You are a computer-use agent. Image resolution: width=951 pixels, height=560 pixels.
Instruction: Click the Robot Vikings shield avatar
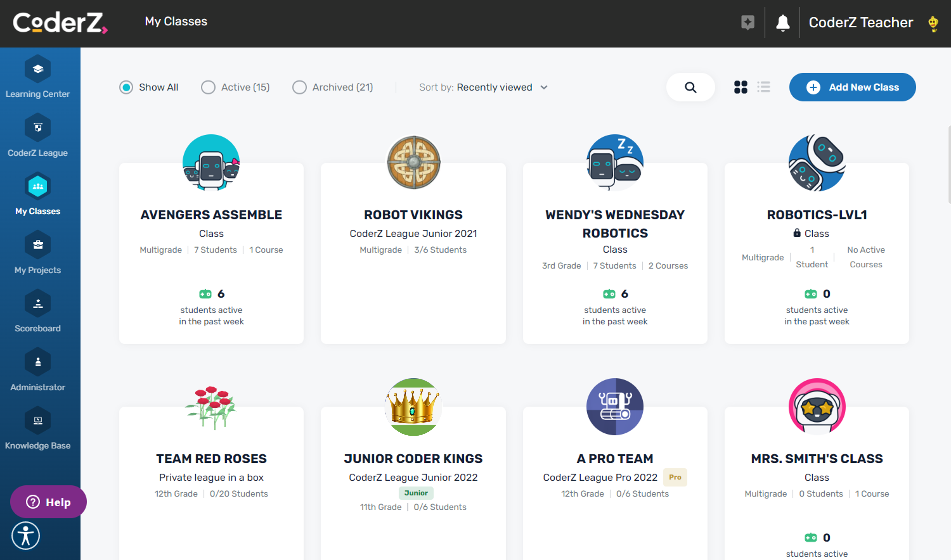(x=413, y=163)
